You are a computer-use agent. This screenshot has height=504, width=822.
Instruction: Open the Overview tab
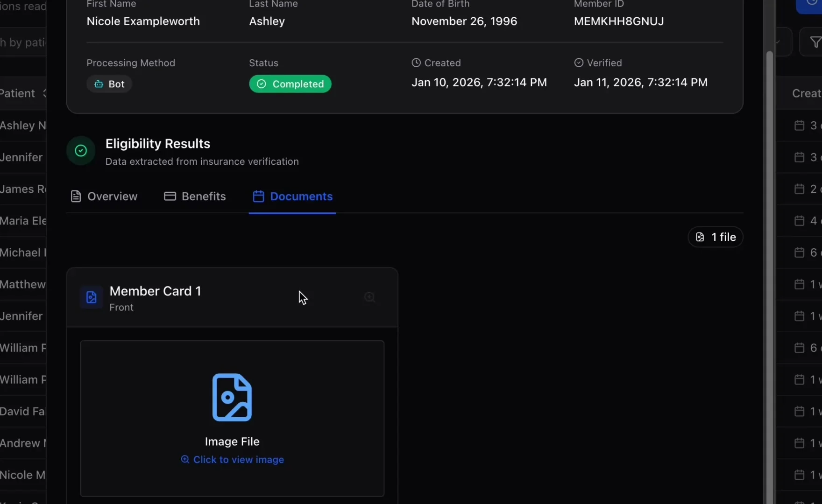click(x=104, y=196)
